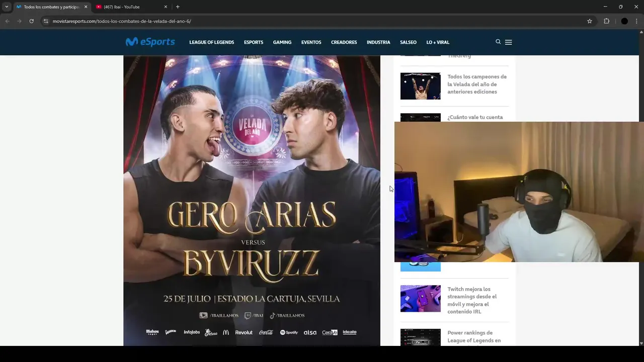Click the Twitch phone thumbnail
The image size is (644, 362).
click(x=421, y=299)
